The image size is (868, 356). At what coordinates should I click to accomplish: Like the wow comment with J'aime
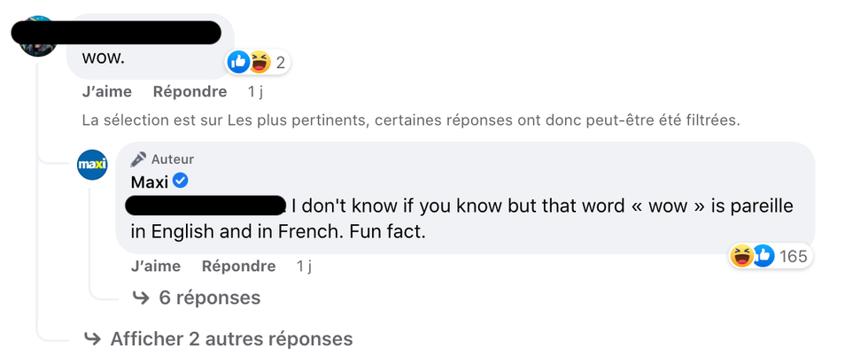click(x=106, y=91)
